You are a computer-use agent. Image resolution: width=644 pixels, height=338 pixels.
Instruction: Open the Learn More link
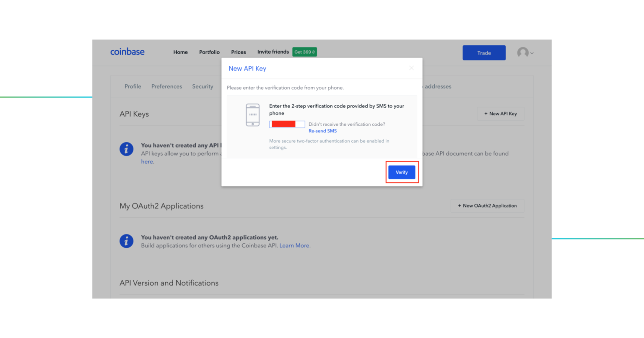pyautogui.click(x=295, y=246)
